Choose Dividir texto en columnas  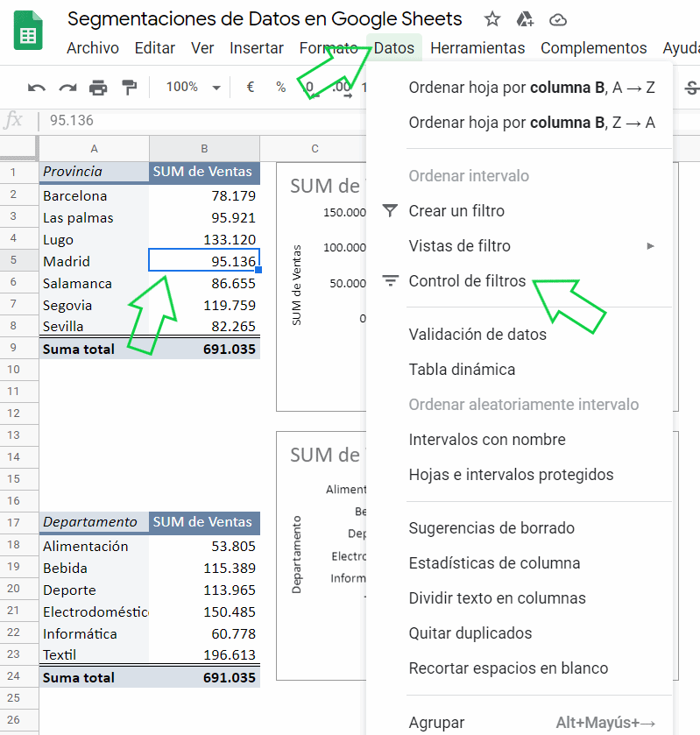tap(520, 598)
